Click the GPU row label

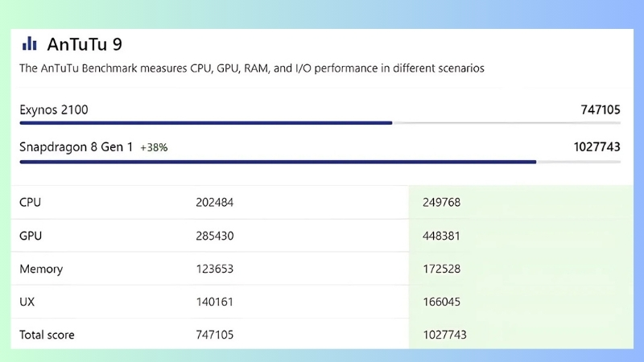click(x=31, y=236)
